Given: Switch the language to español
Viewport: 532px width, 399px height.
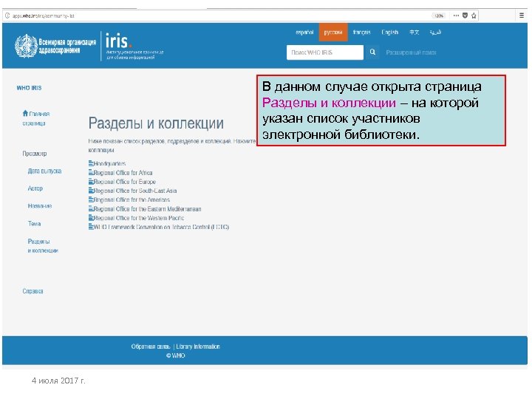Looking at the screenshot, I should pyautogui.click(x=304, y=33).
